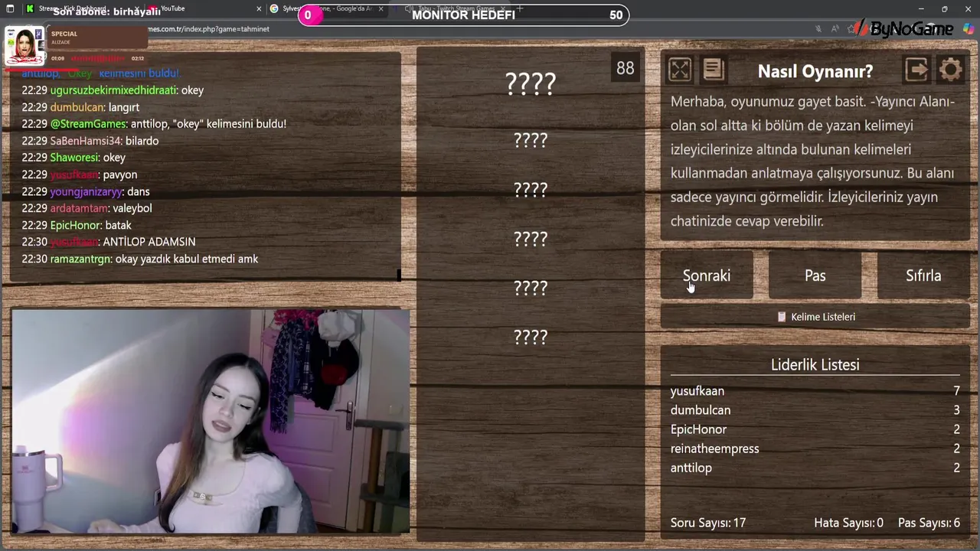
Task: Select dumbulcan in the leaderboard
Action: click(701, 410)
